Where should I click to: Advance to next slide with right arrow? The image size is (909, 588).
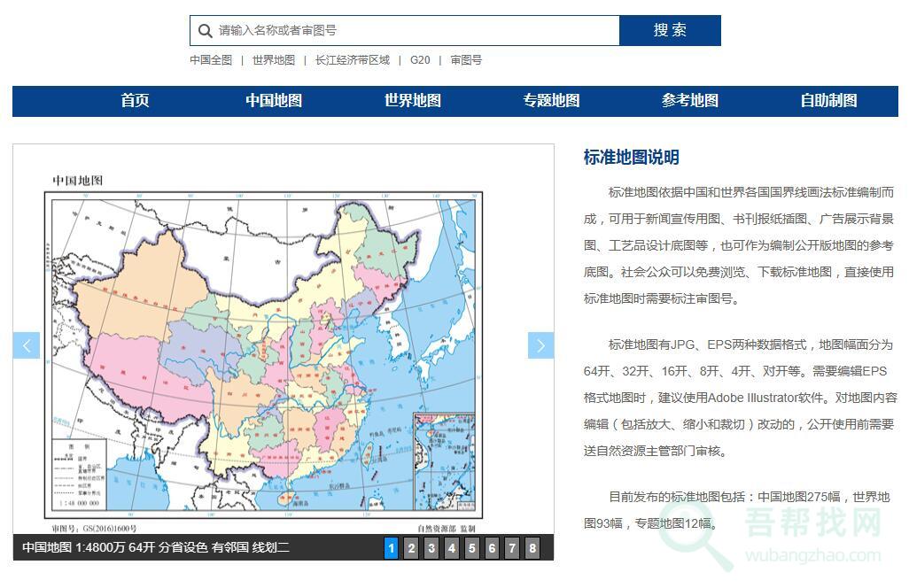[x=540, y=345]
